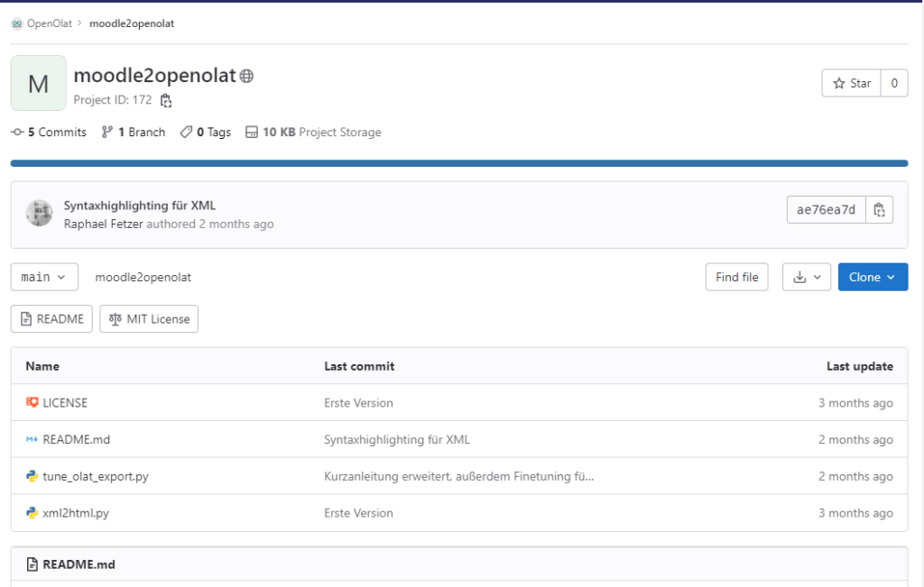924x587 pixels.
Task: Open README.md in the file list
Action: pyautogui.click(x=76, y=439)
